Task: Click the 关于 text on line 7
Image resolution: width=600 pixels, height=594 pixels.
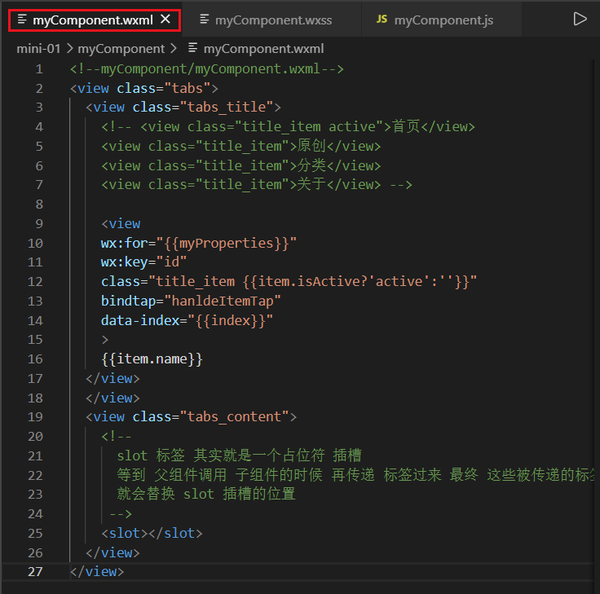Action: pos(311,184)
